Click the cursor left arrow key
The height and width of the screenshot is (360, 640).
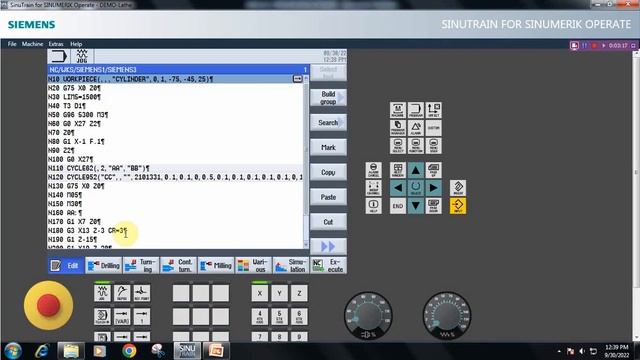pos(398,188)
